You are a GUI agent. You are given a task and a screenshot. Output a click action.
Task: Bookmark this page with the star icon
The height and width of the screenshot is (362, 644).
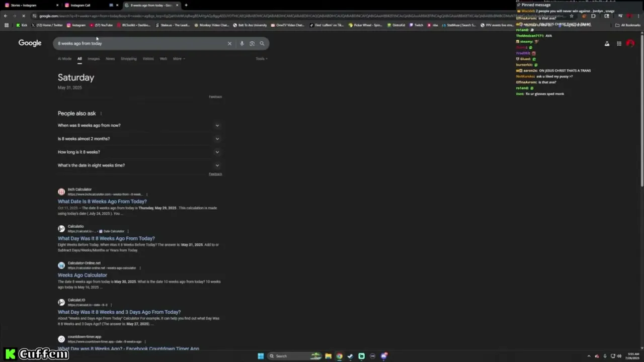point(572,16)
